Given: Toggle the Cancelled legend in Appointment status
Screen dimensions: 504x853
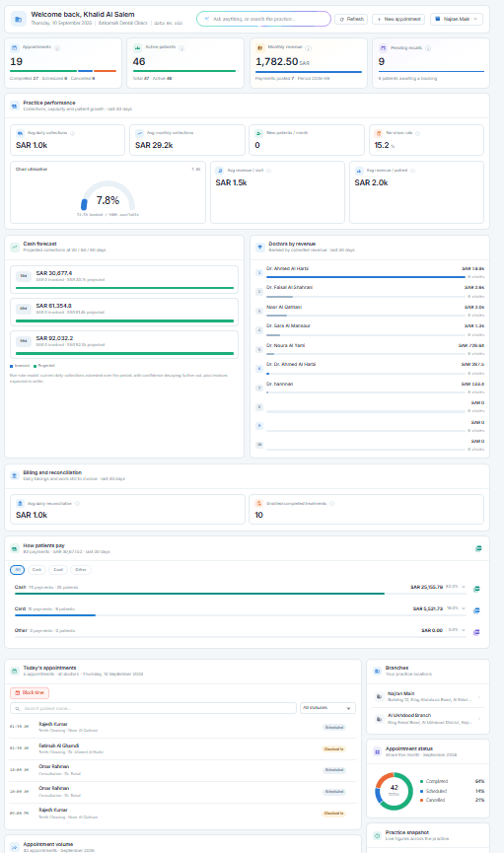Looking at the screenshot, I should pyautogui.click(x=433, y=800).
